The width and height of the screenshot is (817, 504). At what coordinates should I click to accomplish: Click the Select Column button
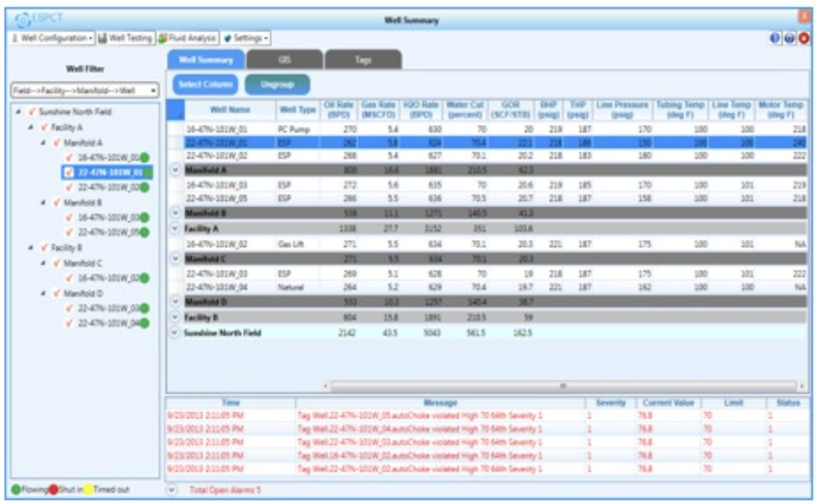tap(205, 84)
